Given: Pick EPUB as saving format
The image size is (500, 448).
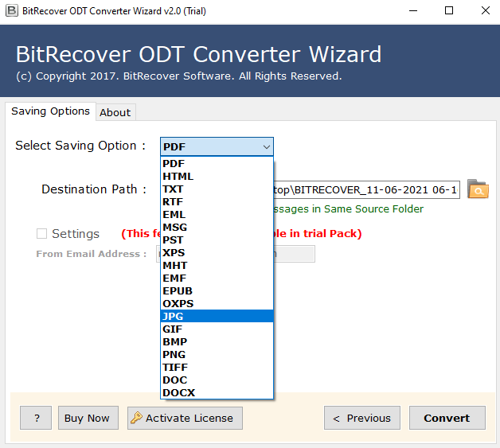Looking at the screenshot, I should coord(217,291).
